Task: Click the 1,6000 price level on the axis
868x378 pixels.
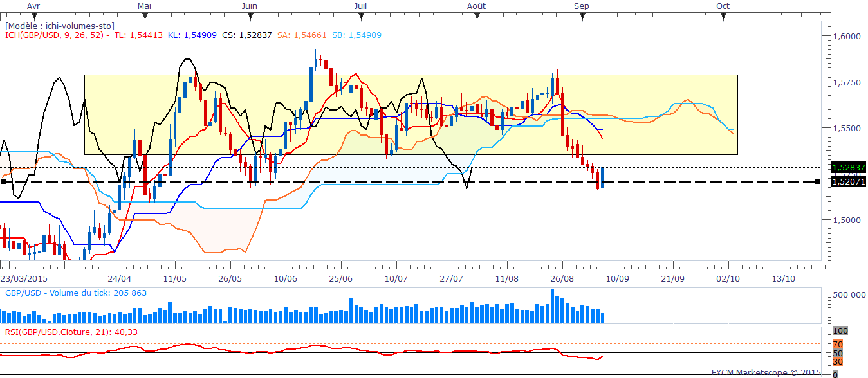Action: [x=845, y=36]
